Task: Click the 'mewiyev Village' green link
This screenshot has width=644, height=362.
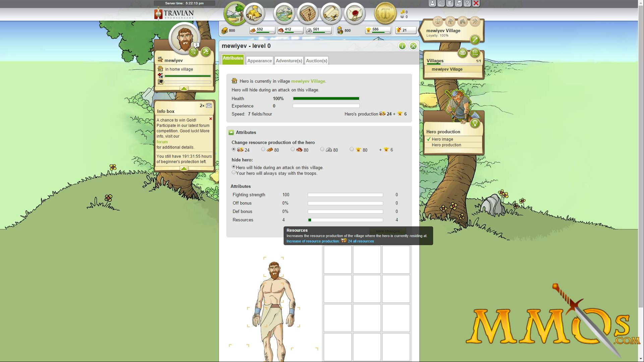Action: [x=308, y=81]
